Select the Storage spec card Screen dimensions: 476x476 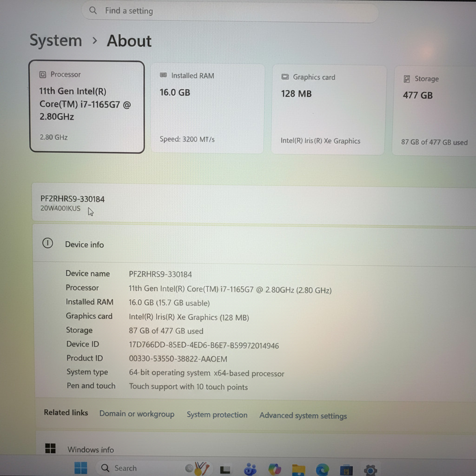click(x=435, y=111)
